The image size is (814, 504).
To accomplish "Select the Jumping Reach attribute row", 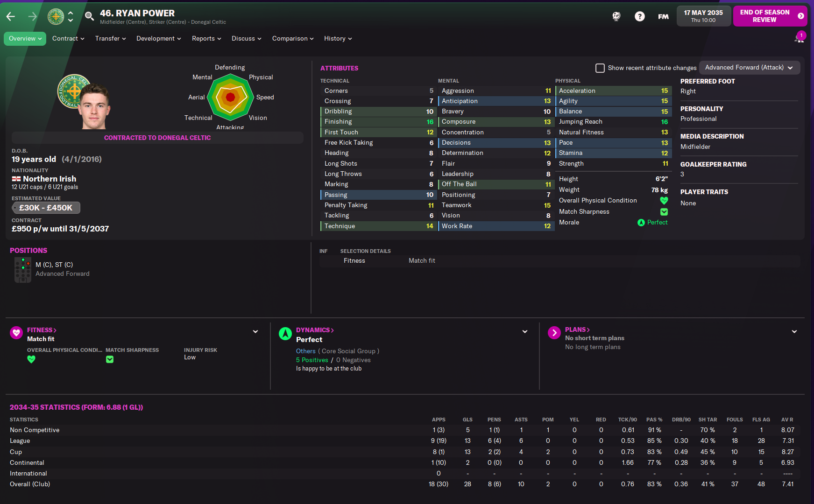I will coord(613,122).
